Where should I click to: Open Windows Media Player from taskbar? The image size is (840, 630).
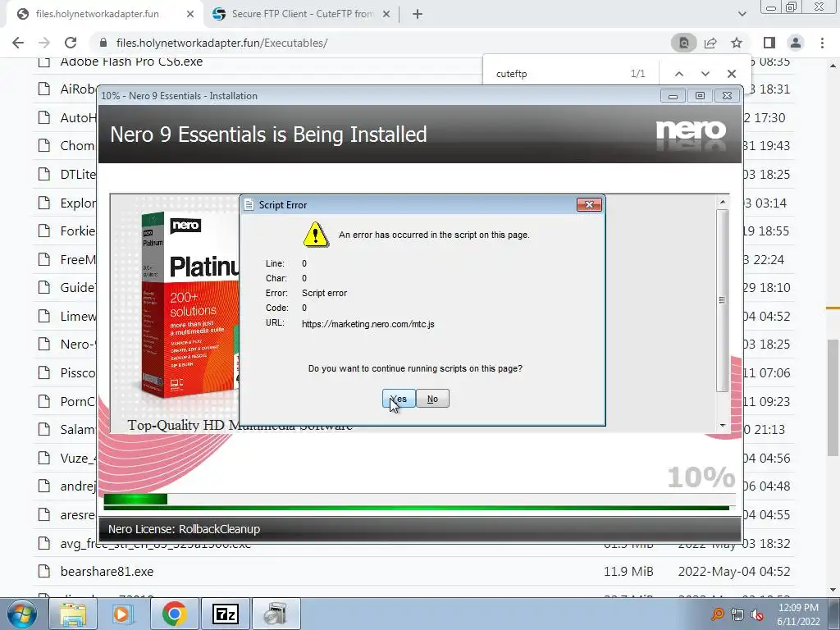(123, 614)
